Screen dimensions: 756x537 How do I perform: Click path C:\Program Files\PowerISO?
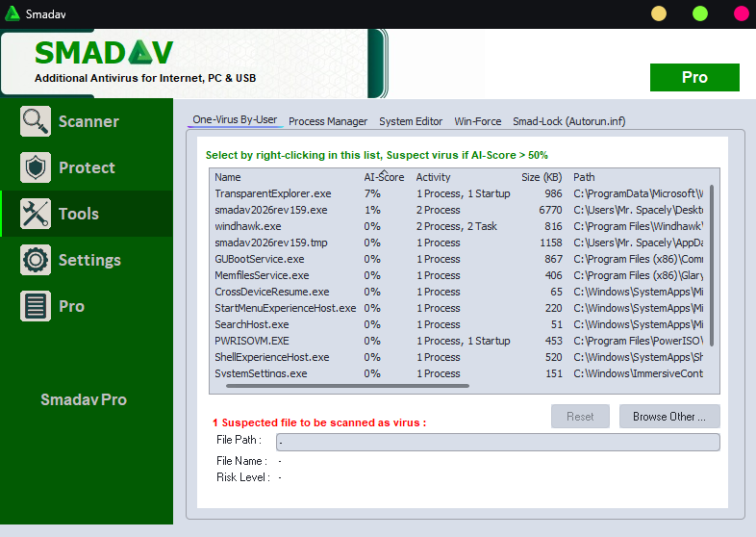point(638,341)
